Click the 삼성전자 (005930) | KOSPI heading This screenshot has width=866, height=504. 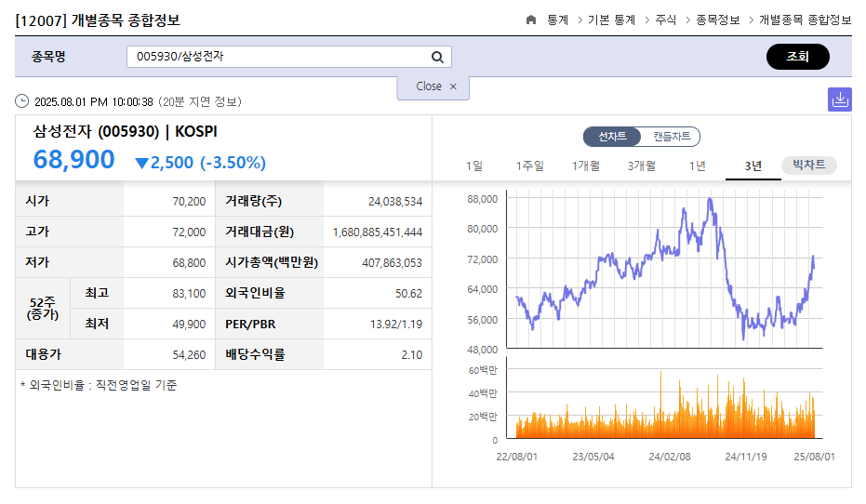(x=126, y=131)
